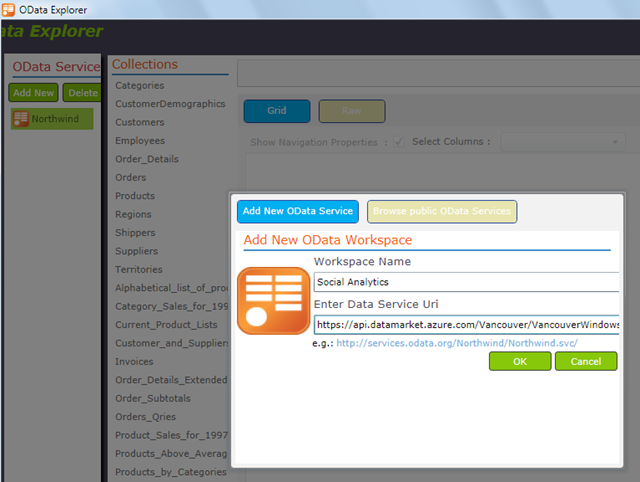640x482 pixels.
Task: Switch to Browse public OData Services tab
Action: [x=442, y=211]
